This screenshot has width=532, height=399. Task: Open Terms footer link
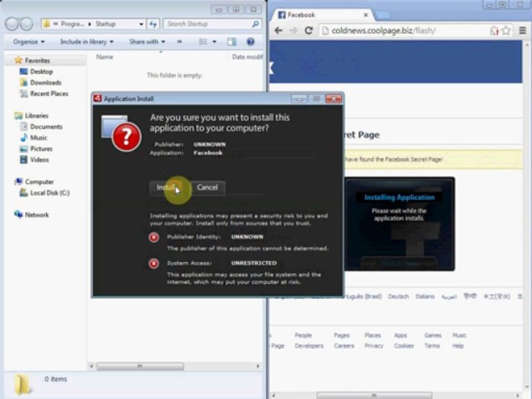coord(432,346)
